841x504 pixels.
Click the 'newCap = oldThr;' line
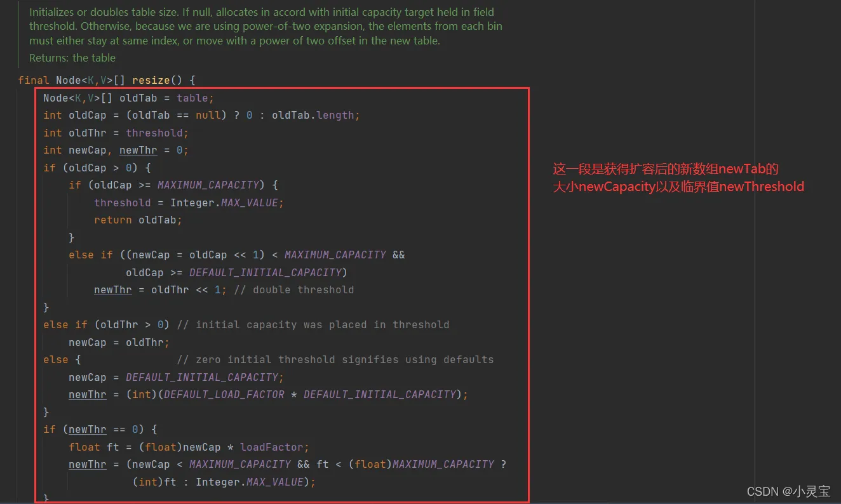[x=119, y=342]
